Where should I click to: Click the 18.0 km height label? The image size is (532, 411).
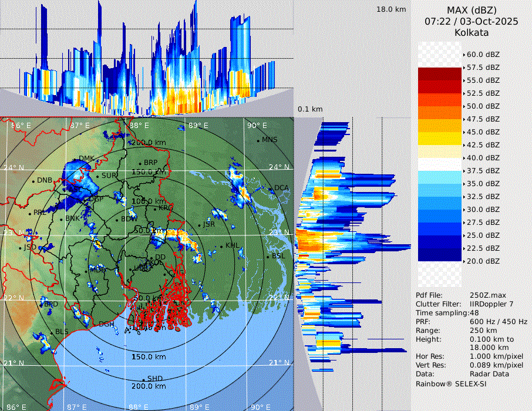point(391,9)
